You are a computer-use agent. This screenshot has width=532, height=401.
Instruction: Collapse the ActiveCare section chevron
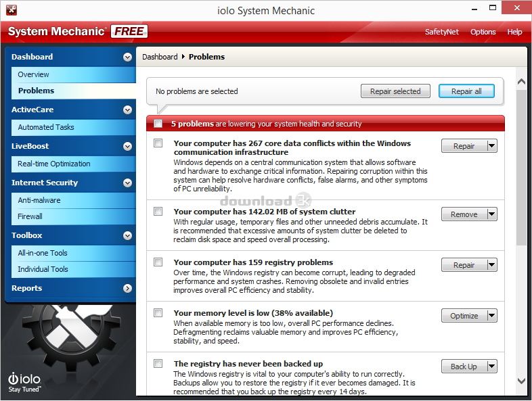pos(127,110)
